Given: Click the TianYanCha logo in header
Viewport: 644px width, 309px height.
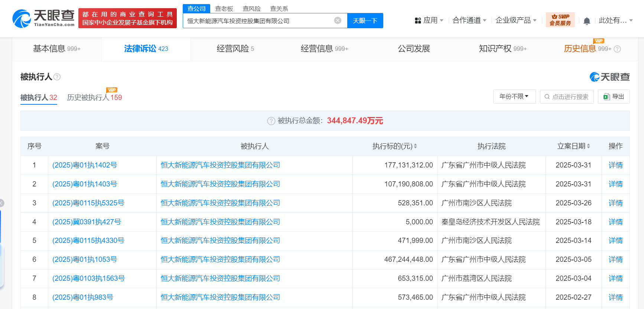Looking at the screenshot, I should (x=43, y=18).
